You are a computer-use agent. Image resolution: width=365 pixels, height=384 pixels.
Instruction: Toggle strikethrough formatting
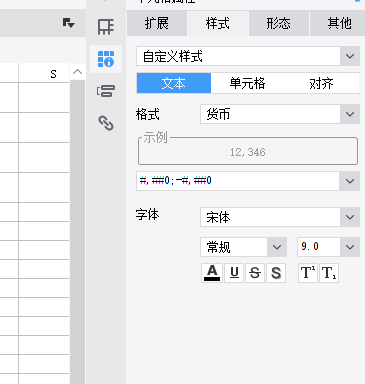coord(255,273)
